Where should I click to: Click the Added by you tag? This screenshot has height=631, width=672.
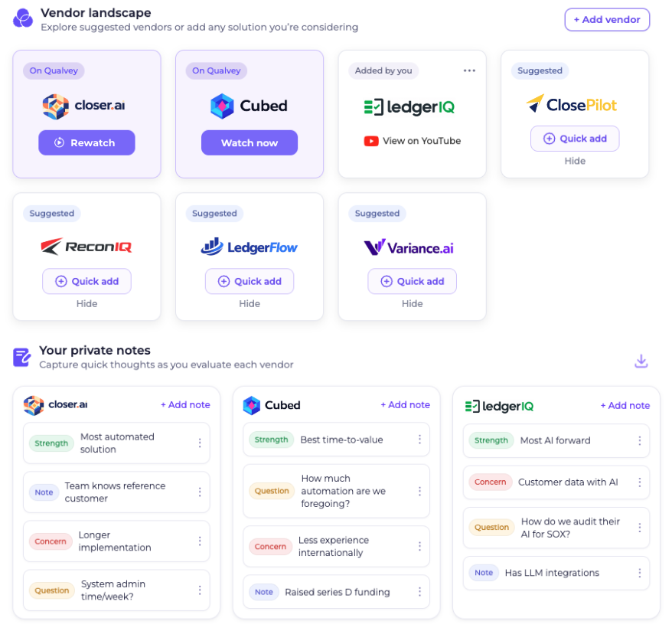[x=383, y=70]
